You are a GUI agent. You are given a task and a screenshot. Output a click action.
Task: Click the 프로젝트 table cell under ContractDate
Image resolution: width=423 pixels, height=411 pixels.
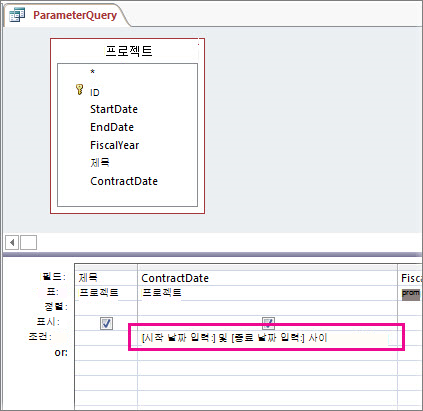point(267,293)
